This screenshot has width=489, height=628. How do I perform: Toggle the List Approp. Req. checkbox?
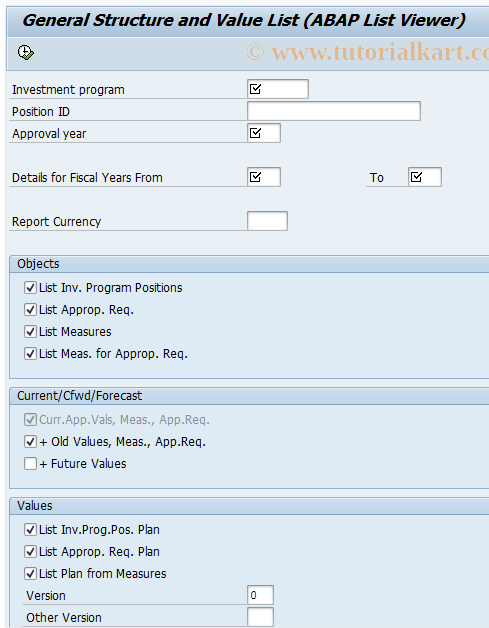tap(30, 310)
